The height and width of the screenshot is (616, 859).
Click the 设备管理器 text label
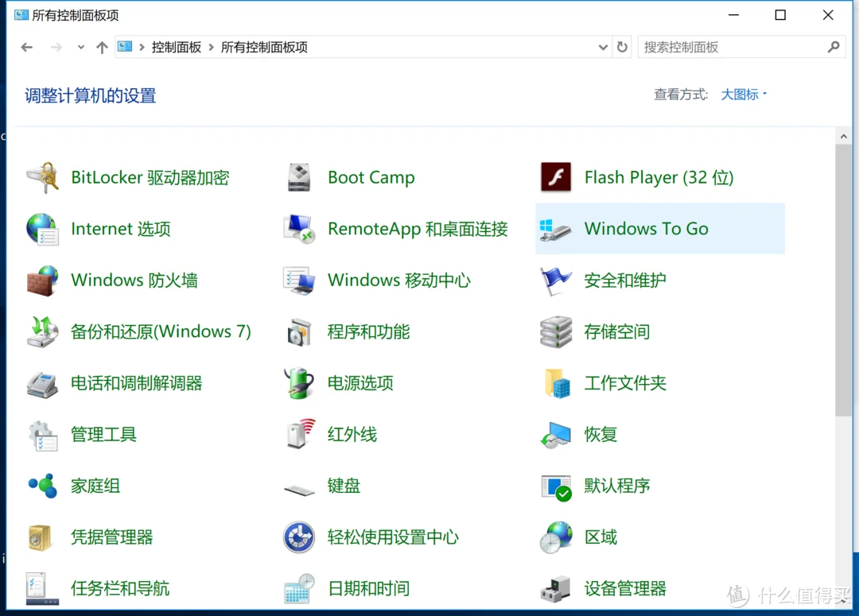(x=625, y=589)
